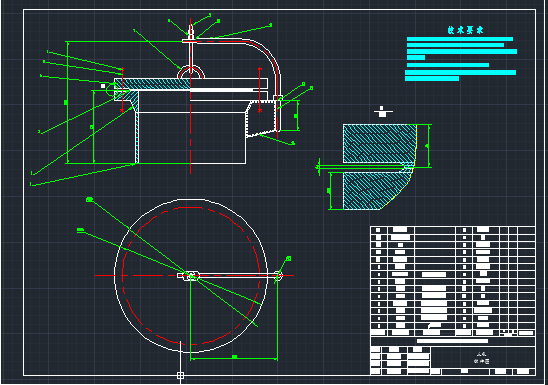Select the drawing name cell in title block
Image resolution: width=548 pixels, height=385 pixels.
pos(482,357)
